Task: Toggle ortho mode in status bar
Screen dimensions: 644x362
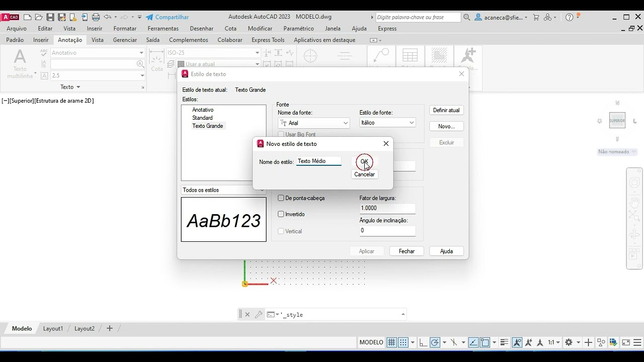Action: click(423, 342)
